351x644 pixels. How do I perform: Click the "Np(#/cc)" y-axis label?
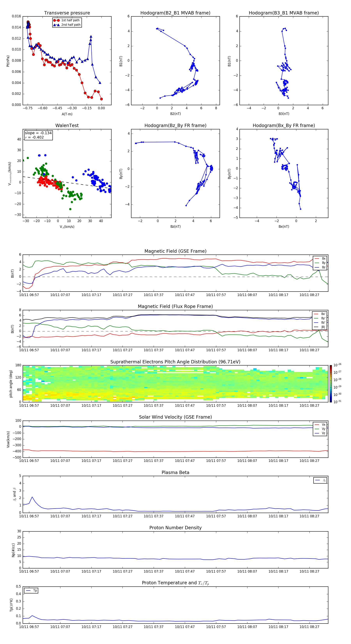tap(13, 550)
